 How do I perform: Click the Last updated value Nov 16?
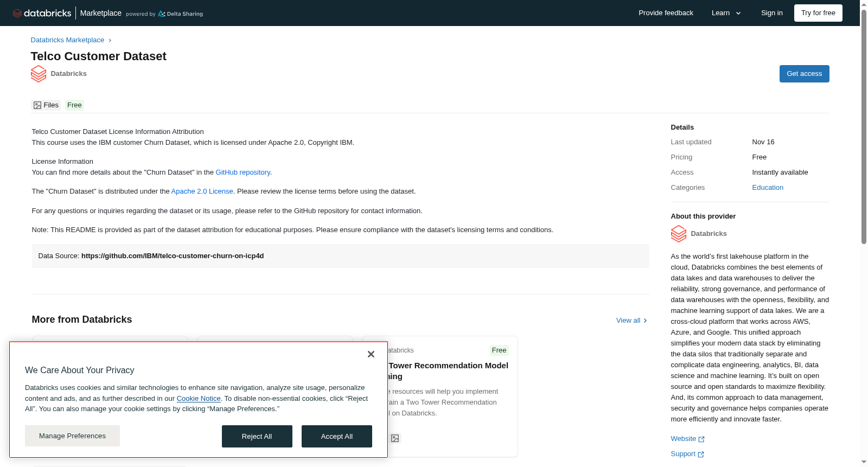click(763, 142)
